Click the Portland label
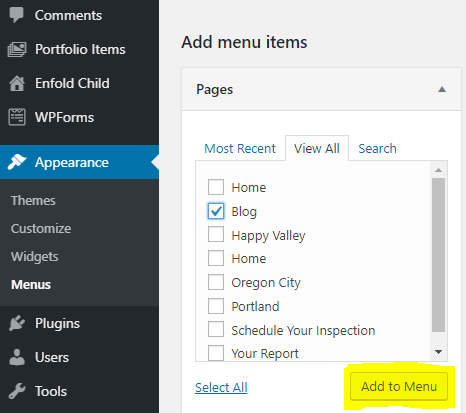 255,306
